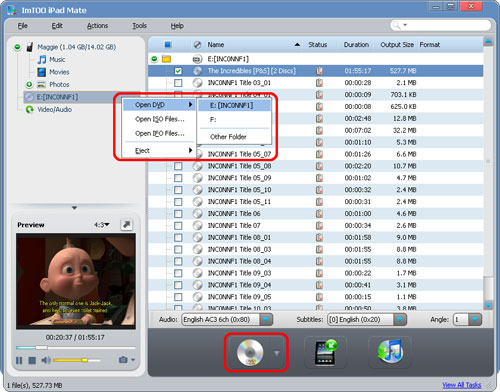Select the Video/Audio node
This screenshot has height=392, width=500.
pyautogui.click(x=54, y=110)
